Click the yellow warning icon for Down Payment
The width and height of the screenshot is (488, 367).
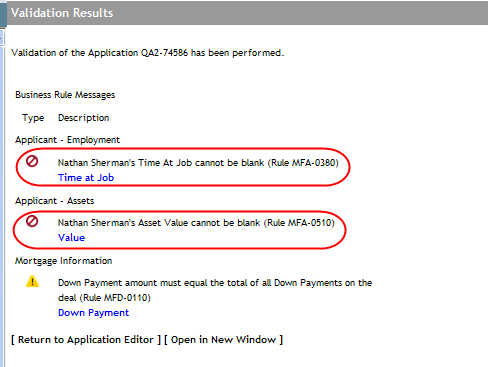[x=32, y=281]
